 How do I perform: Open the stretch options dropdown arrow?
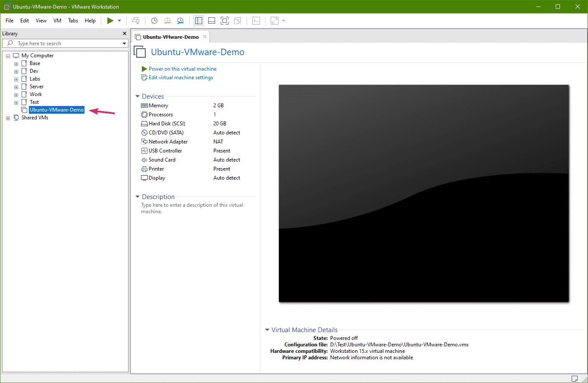click(284, 21)
